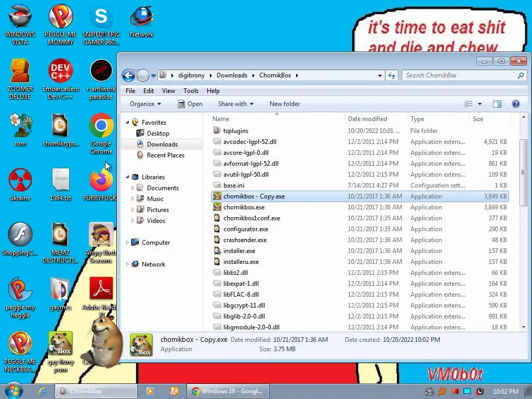Open the Tools menu
The image size is (532, 399).
(191, 91)
